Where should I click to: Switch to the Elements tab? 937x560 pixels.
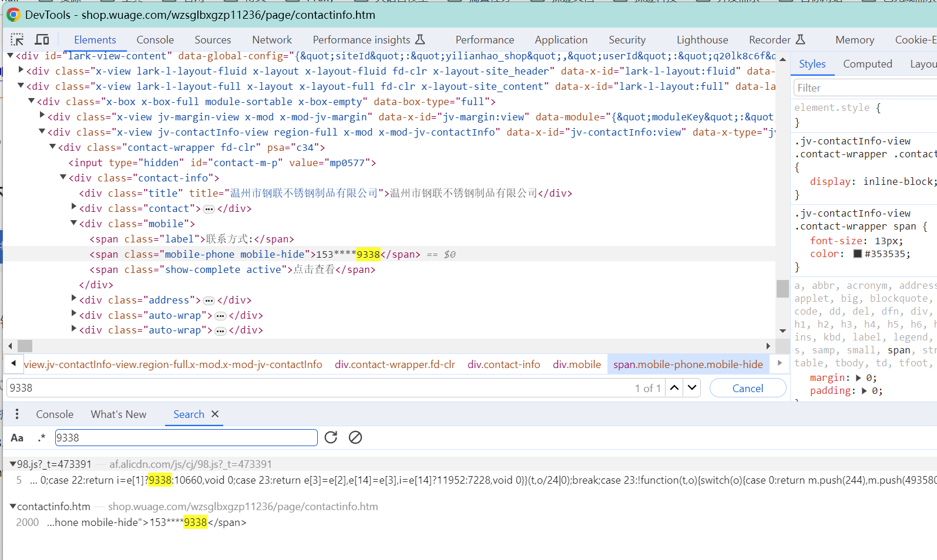[x=95, y=40]
